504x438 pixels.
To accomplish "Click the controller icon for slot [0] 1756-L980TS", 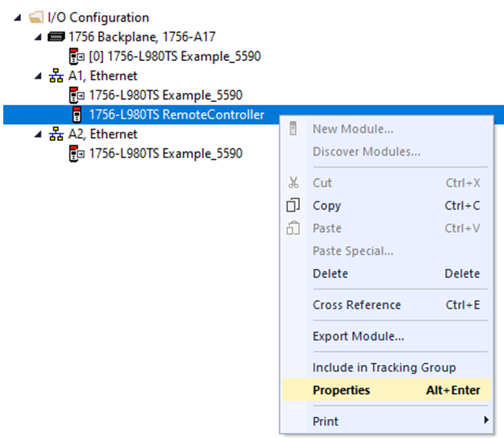I will pos(77,56).
